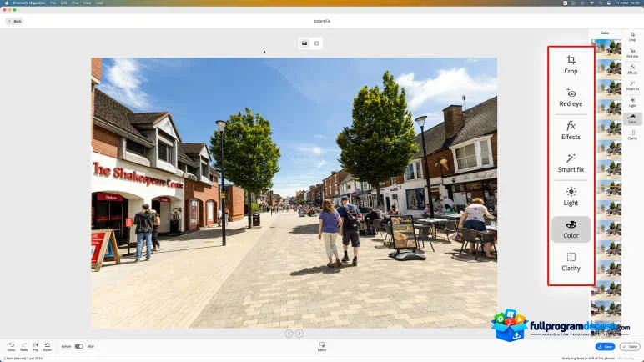Click the Done button

tap(630, 347)
